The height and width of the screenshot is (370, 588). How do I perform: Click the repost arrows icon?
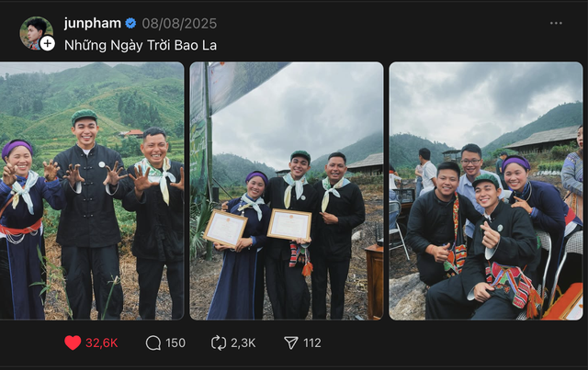(219, 342)
